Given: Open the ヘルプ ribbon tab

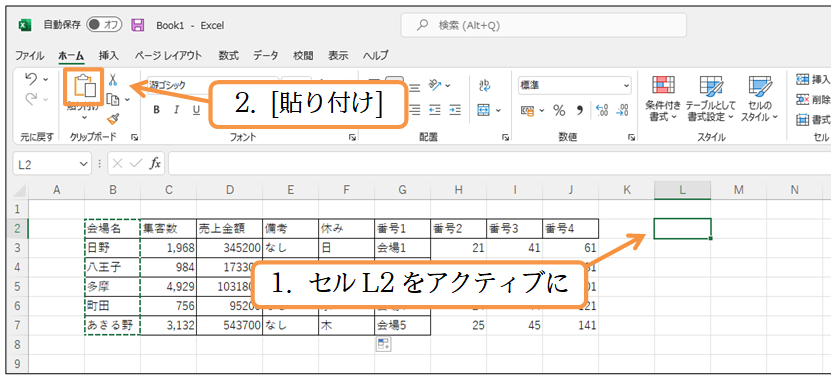Looking at the screenshot, I should pyautogui.click(x=375, y=56).
